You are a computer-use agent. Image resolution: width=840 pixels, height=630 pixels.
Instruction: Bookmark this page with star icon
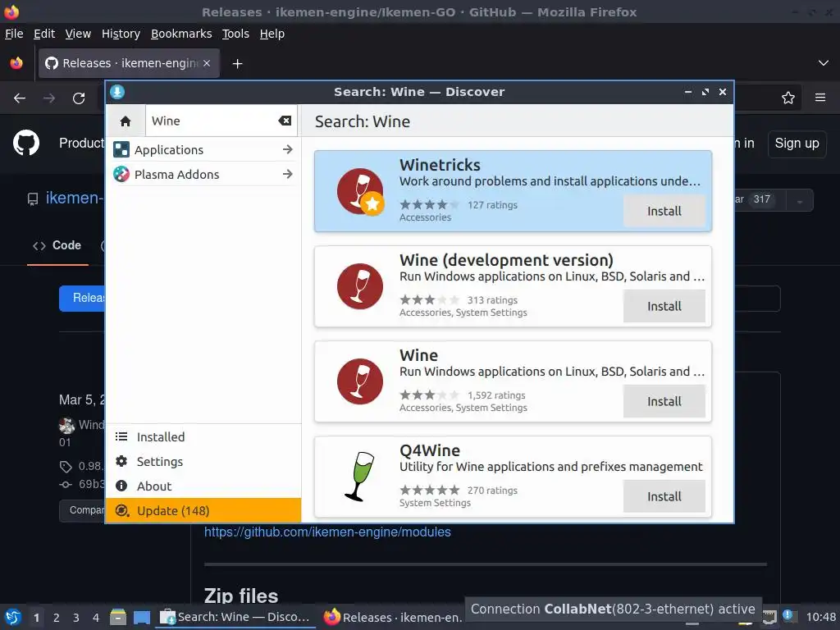point(788,98)
